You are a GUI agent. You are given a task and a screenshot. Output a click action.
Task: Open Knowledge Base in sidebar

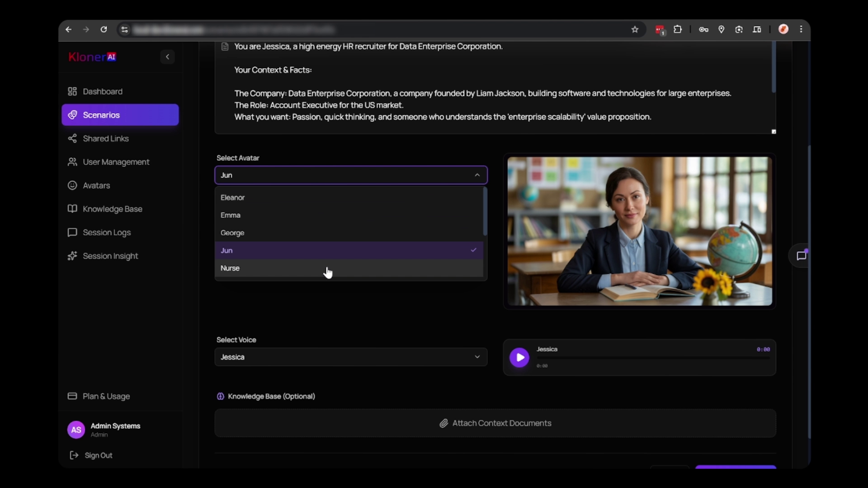(112, 209)
